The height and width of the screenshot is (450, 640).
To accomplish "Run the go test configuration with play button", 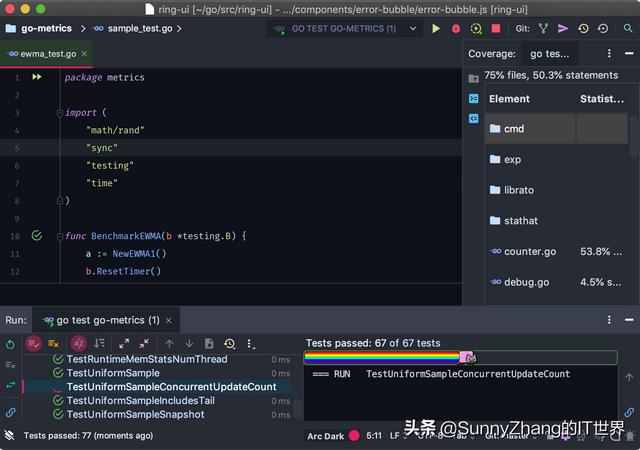I will pyautogui.click(x=436, y=29).
